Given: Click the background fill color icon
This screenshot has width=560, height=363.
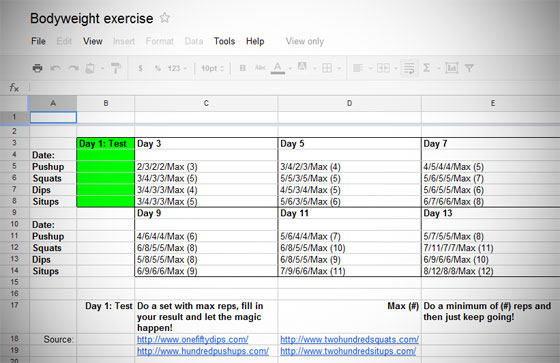Looking at the screenshot, I should tap(302, 67).
